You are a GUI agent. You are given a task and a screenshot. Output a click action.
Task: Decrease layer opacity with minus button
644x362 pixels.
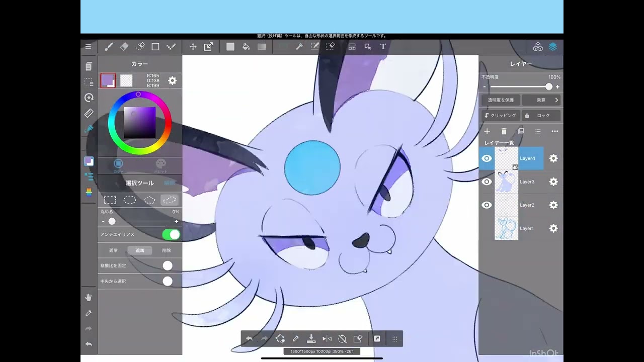coord(485,87)
